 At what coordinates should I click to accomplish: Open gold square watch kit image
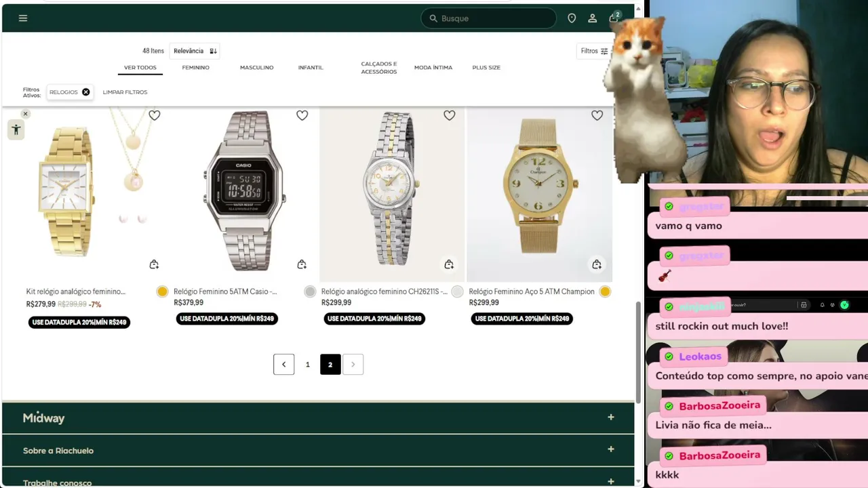[x=98, y=194]
